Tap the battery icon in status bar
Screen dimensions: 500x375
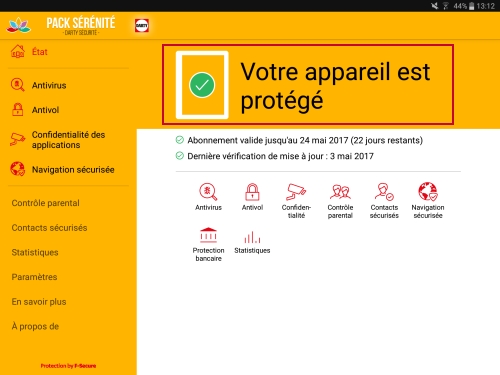click(472, 6)
